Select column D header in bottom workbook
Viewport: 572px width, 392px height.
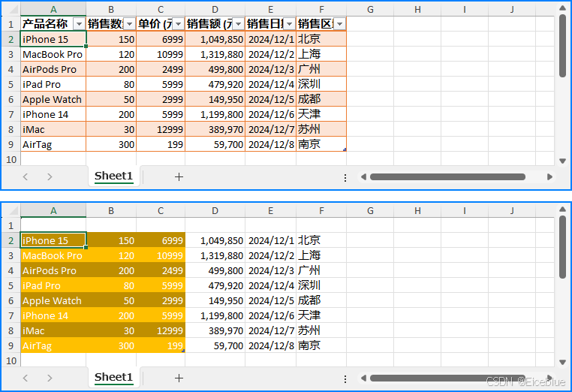(x=215, y=211)
